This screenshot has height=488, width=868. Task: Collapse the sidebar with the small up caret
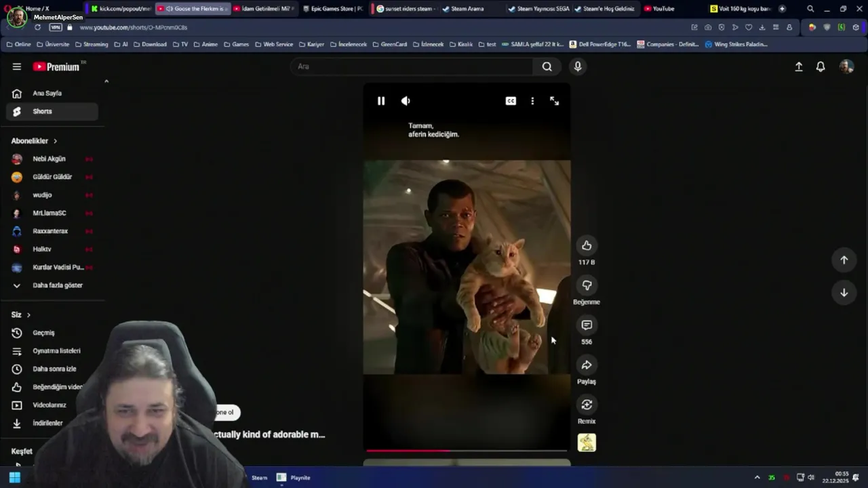pyautogui.click(x=106, y=81)
